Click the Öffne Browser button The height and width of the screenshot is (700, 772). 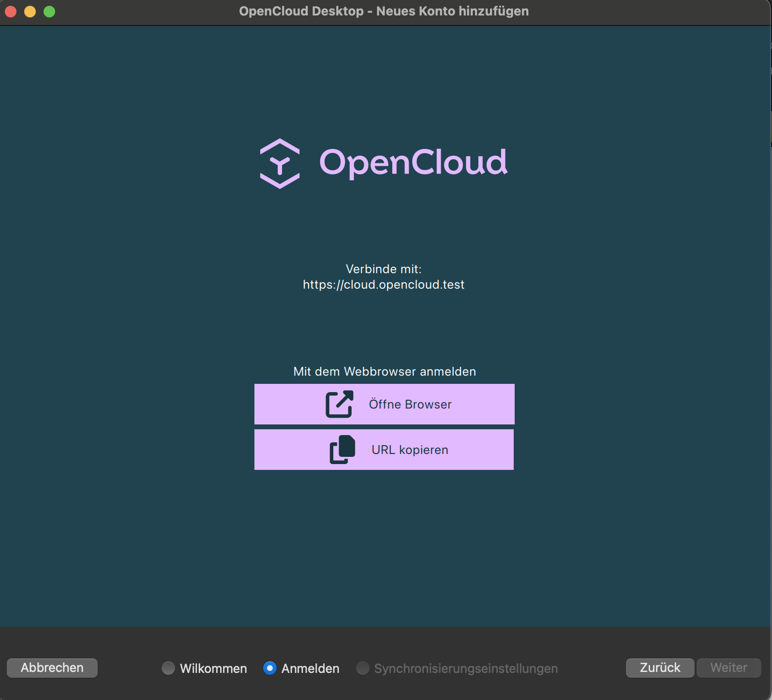click(384, 404)
